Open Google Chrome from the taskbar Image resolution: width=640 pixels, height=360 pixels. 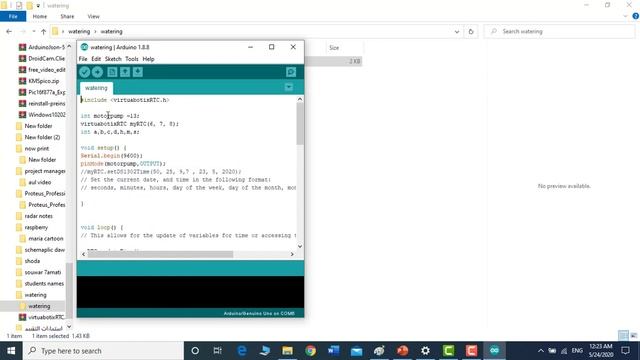tap(310, 351)
